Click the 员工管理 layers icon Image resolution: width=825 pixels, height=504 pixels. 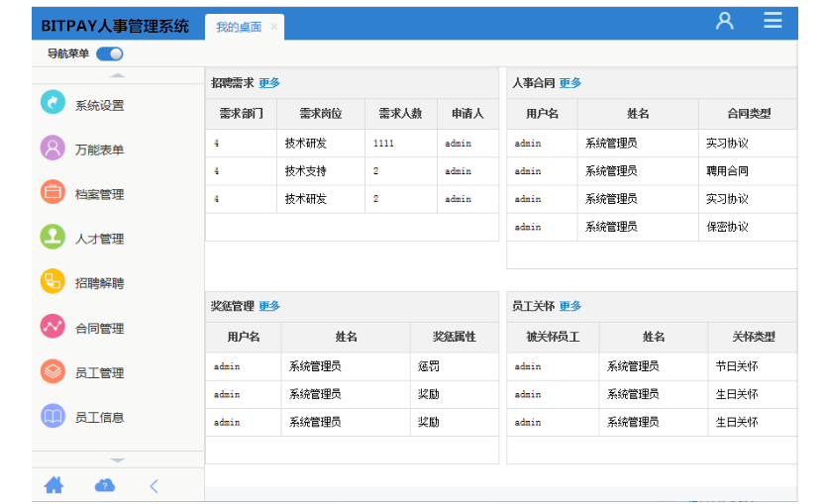coord(52,371)
